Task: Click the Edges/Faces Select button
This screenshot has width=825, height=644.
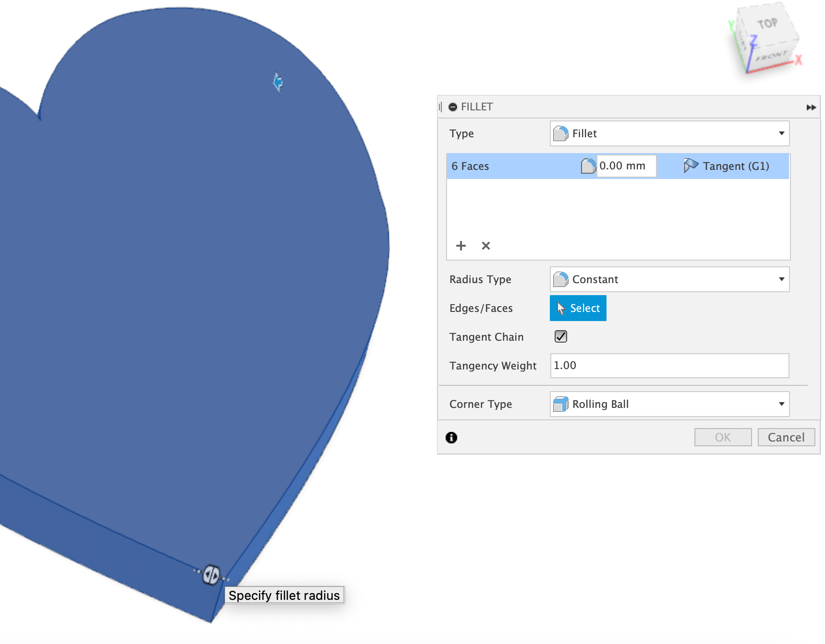Action: pos(578,308)
